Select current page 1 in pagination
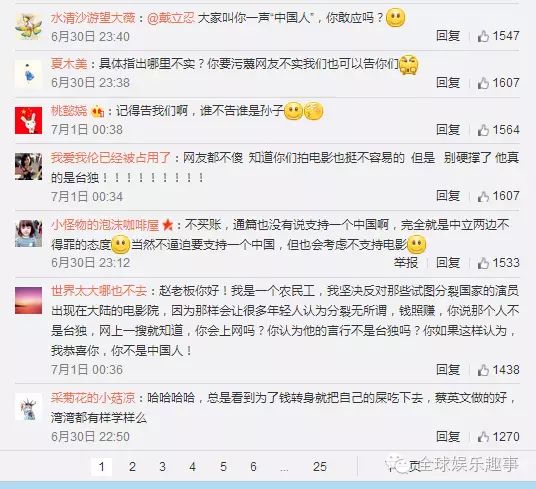Viewport: 536px width, 489px height. click(x=102, y=467)
